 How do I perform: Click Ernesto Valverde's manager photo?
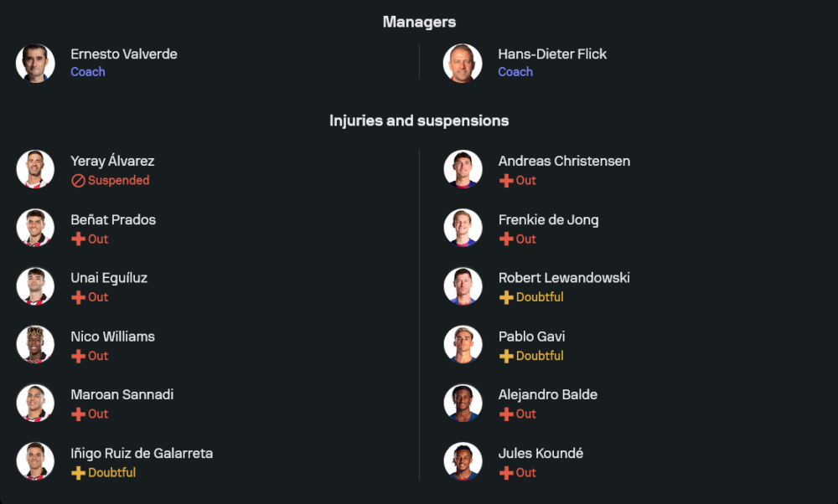pyautogui.click(x=35, y=63)
